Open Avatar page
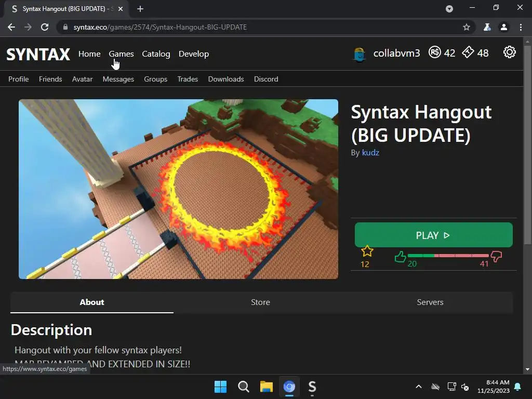This screenshot has width=532, height=399. pos(82,79)
